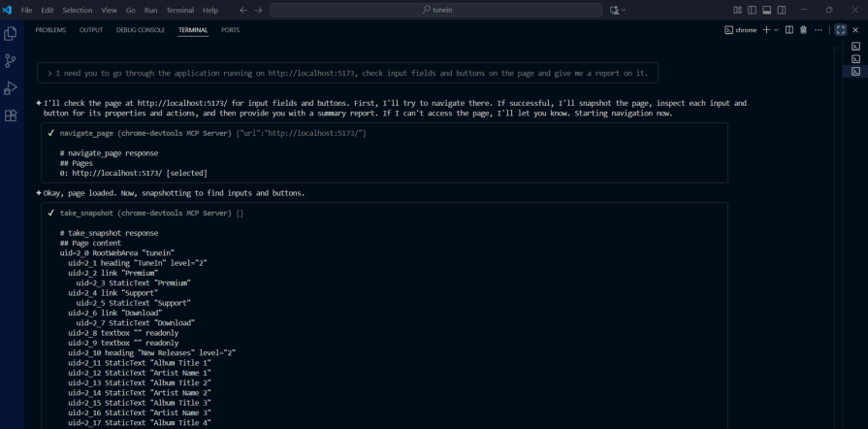Image resolution: width=868 pixels, height=429 pixels.
Task: Open the Extensions view
Action: [x=11, y=115]
